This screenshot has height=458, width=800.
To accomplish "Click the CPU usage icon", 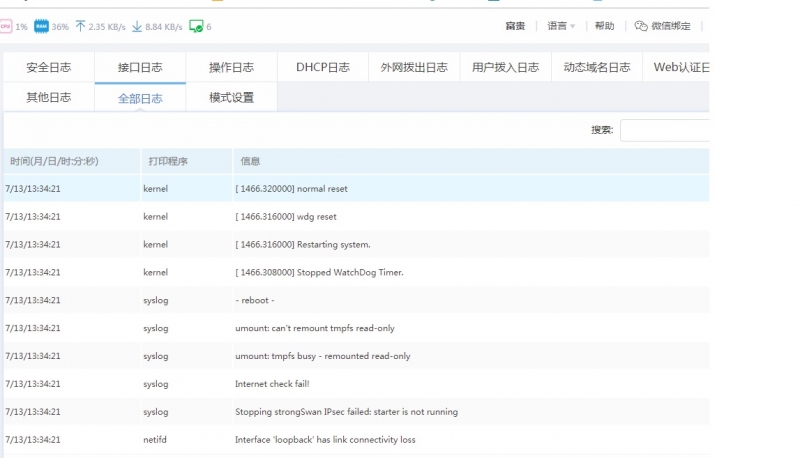I will [x=6, y=27].
